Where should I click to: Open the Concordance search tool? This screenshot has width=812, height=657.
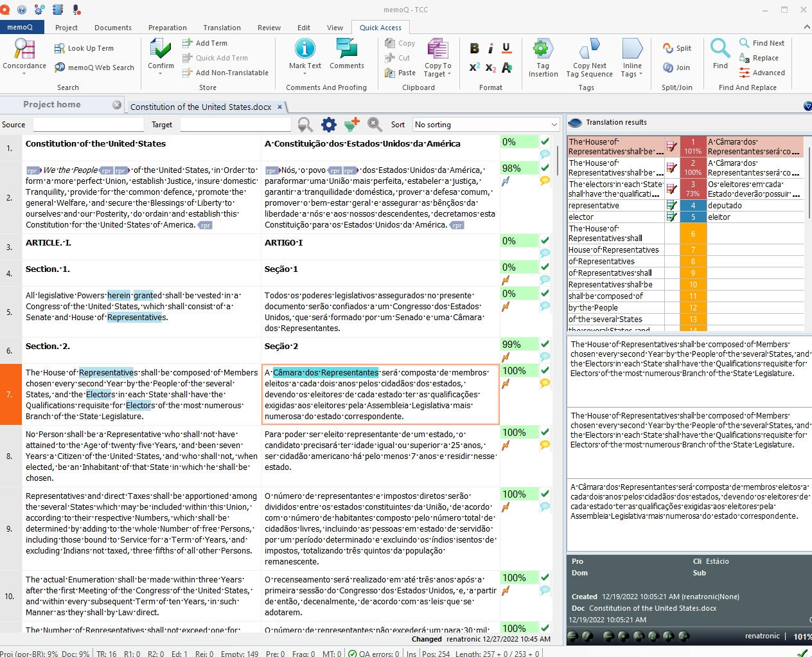point(24,50)
